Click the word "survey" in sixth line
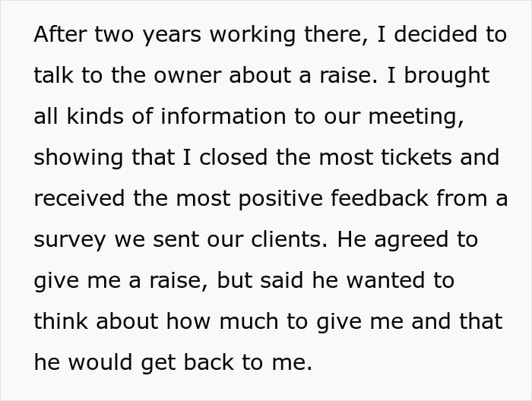The width and height of the screenshot is (532, 401). [x=70, y=239]
